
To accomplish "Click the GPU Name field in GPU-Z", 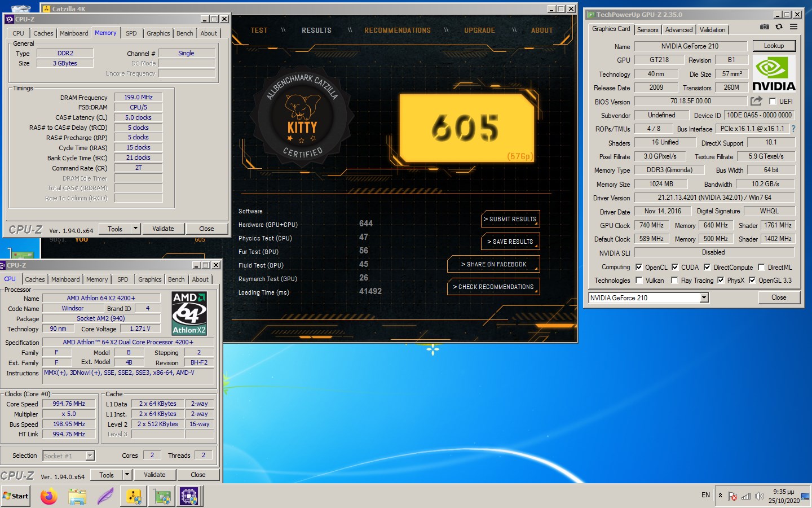I will [690, 46].
